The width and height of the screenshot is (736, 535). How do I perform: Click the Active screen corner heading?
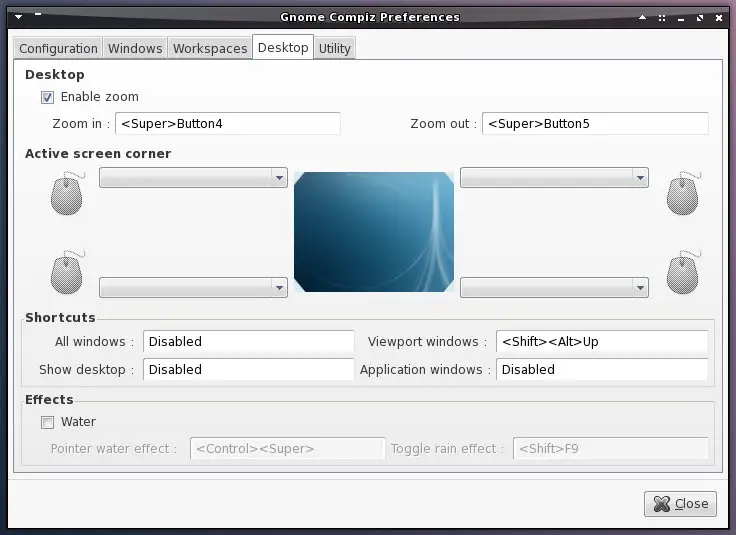[x=98, y=153]
